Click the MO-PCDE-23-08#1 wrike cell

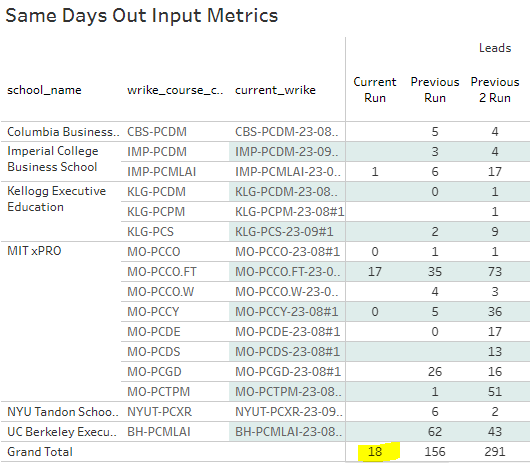pos(288,332)
